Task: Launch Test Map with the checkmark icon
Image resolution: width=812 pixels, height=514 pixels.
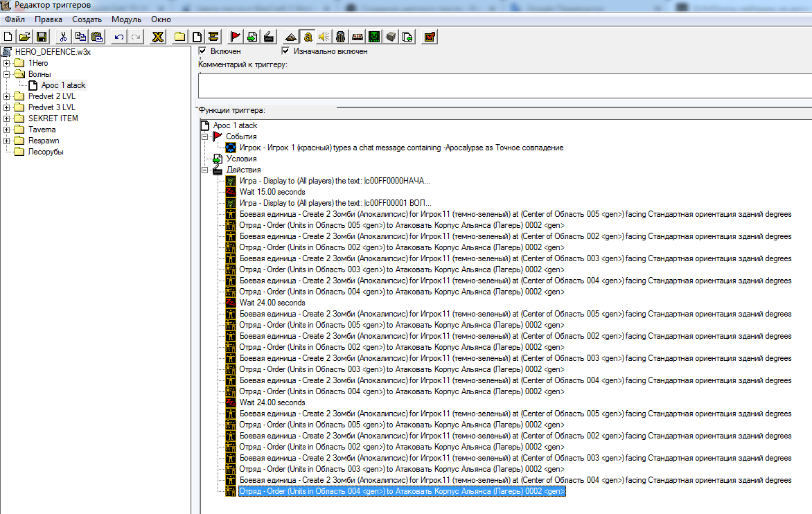Action: click(430, 36)
